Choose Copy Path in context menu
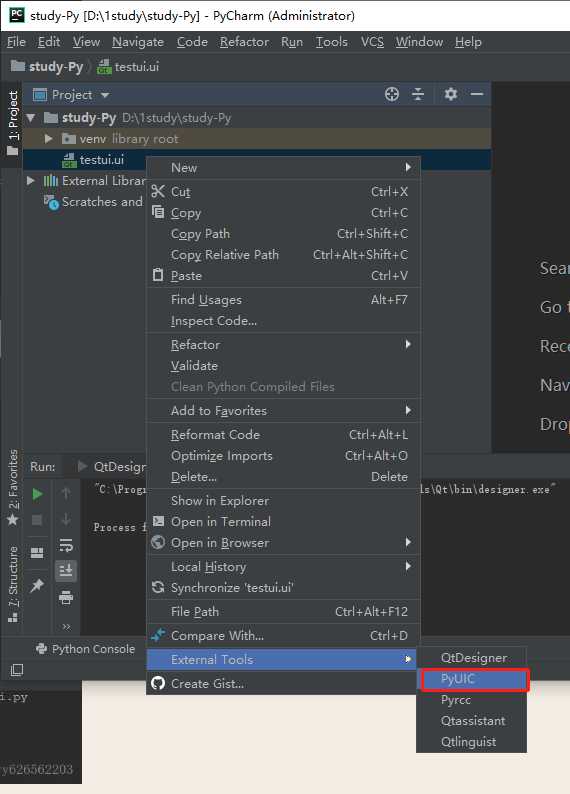570x794 pixels. click(x=283, y=233)
